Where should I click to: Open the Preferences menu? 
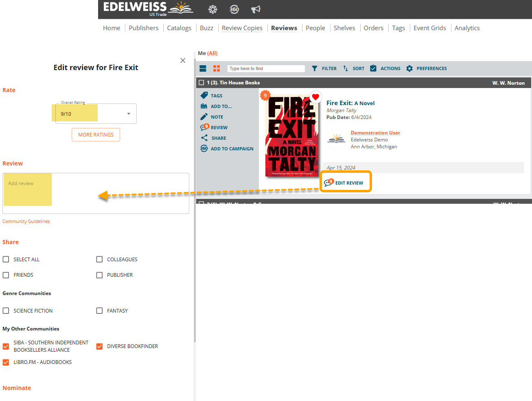click(x=431, y=68)
